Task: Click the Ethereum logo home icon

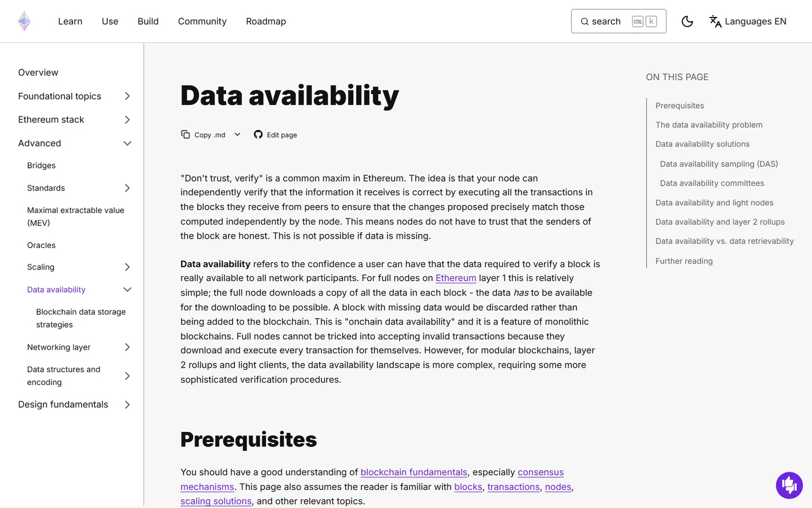Action: coord(24,21)
